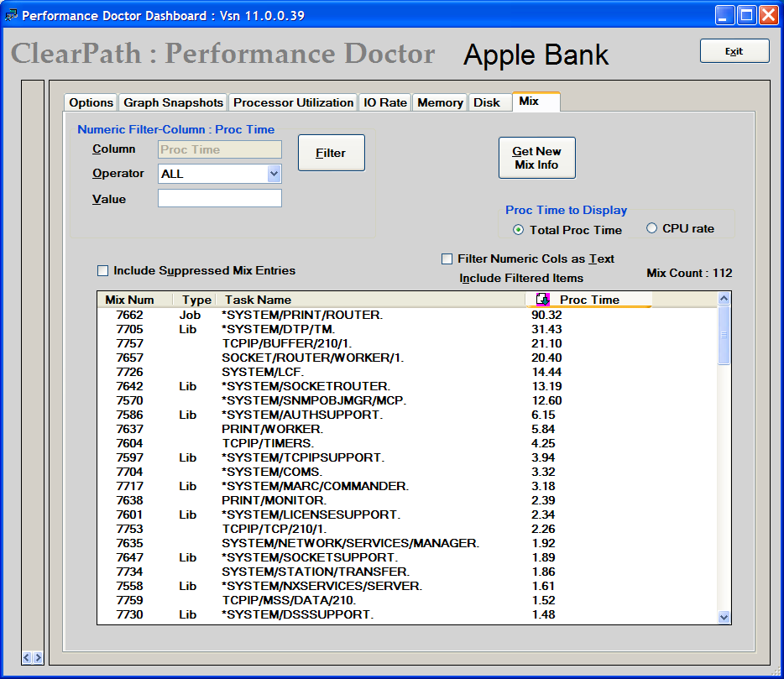Sort by the Type column header
This screenshot has height=679, width=784.
pos(195,300)
